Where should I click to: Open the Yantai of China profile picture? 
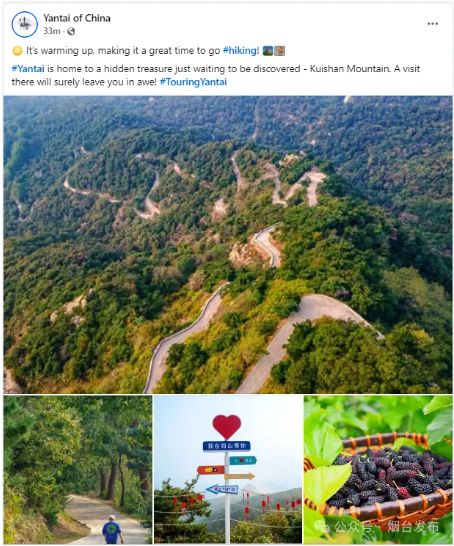click(24, 24)
